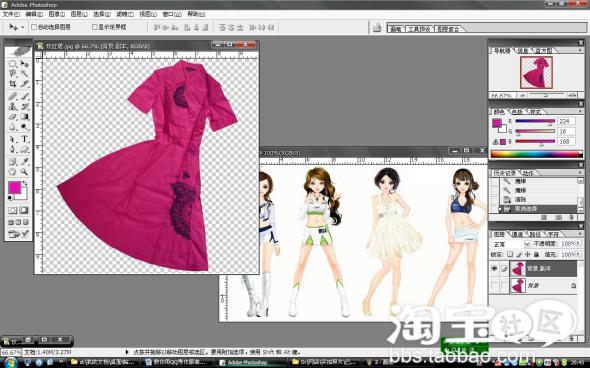Screen dimensions: 590x368
Task: Click the foreground color swatch in toolbox
Action: click(x=14, y=187)
